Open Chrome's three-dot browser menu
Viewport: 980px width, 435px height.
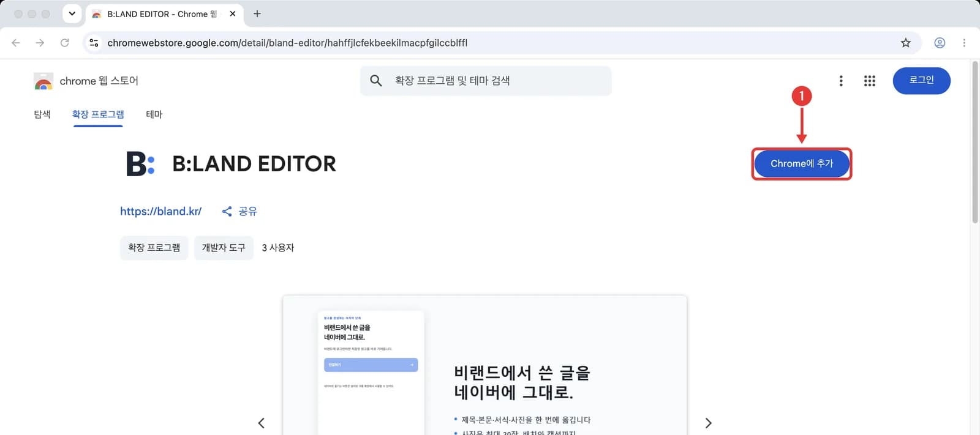pos(964,43)
